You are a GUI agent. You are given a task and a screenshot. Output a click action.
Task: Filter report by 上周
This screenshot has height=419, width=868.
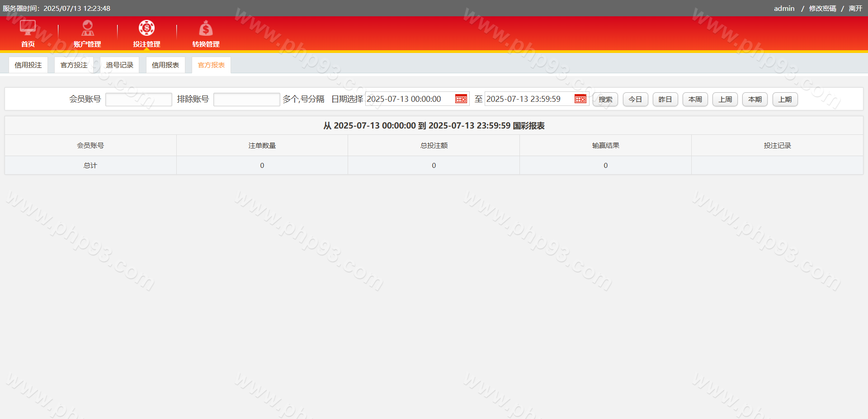click(725, 100)
